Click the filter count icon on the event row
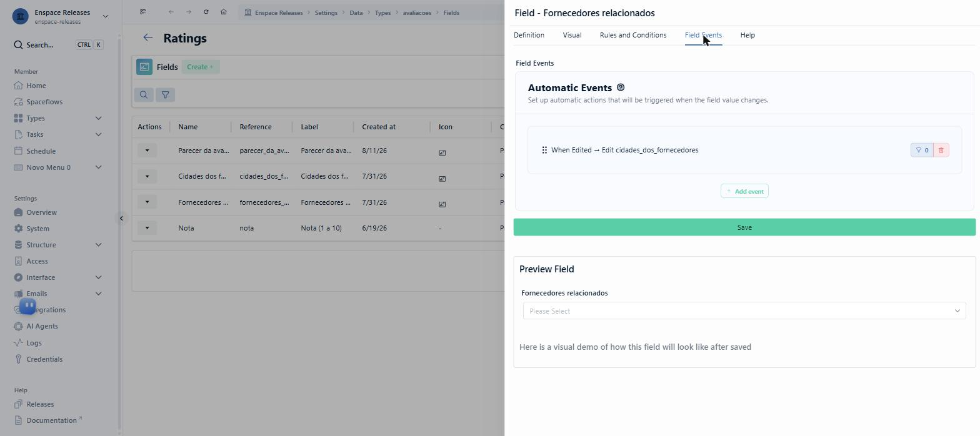The height and width of the screenshot is (436, 980). 922,150
